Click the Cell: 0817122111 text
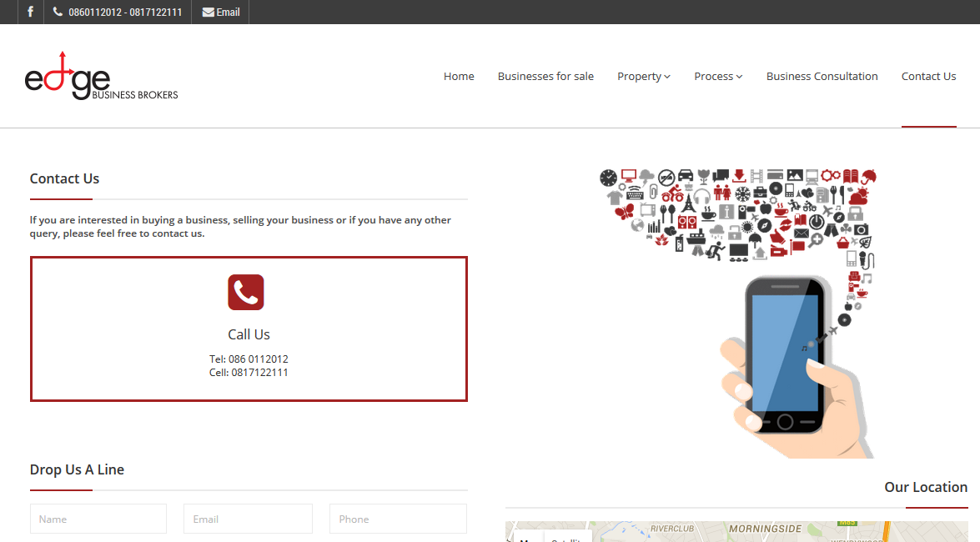The width and height of the screenshot is (980, 542). click(x=249, y=373)
